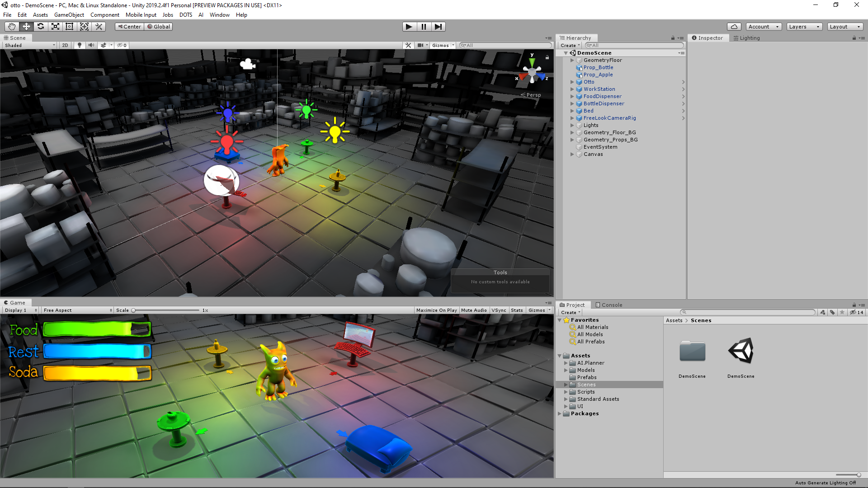Open the WorkStation prefab arrow
868x488 pixels.
tap(683, 89)
